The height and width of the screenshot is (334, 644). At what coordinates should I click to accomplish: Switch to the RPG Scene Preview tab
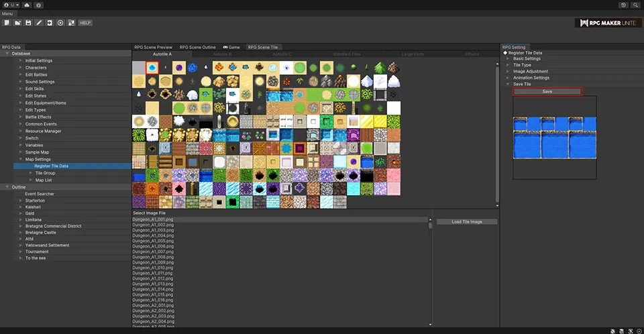153,47
